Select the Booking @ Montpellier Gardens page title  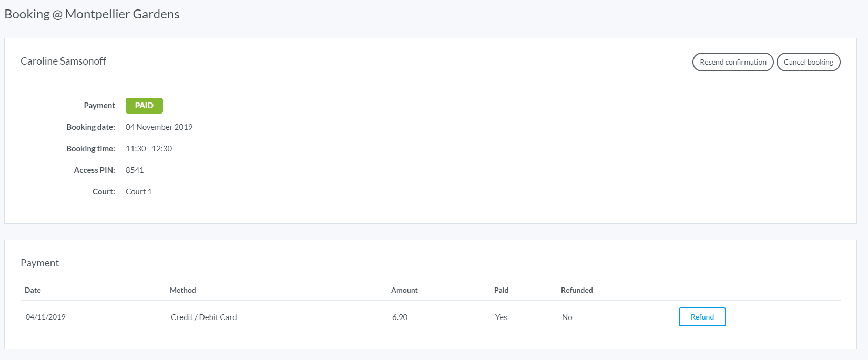92,14
